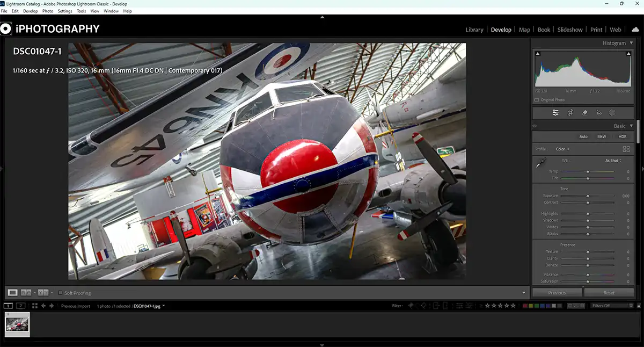Open the Masking tool panel
644x347 pixels.
(x=612, y=113)
